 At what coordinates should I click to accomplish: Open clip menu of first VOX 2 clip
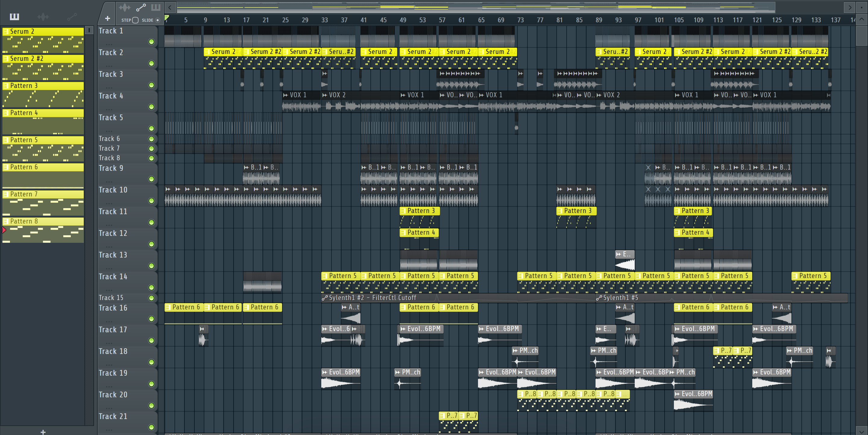click(x=325, y=95)
